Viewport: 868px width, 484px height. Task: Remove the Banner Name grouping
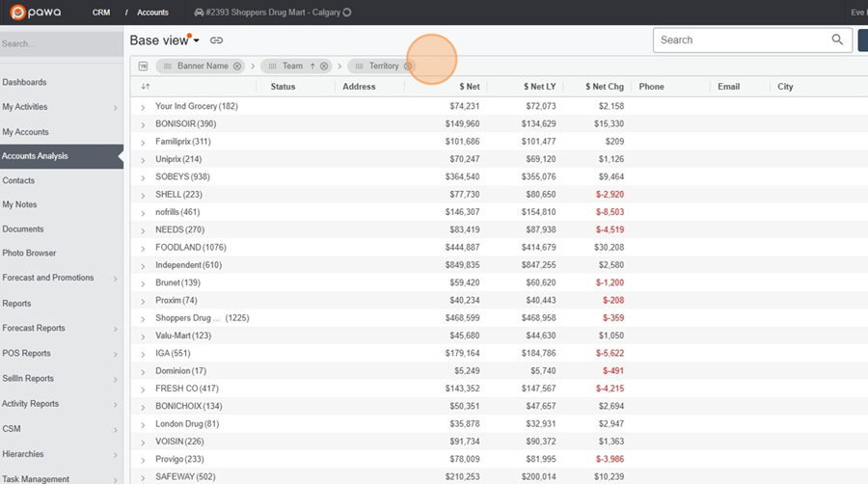click(237, 66)
